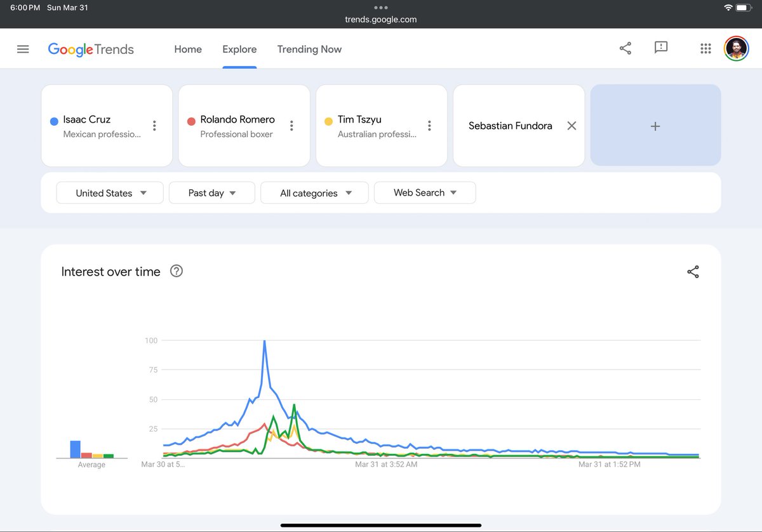
Task: Click the 75 y-axis value
Action: [x=153, y=369]
